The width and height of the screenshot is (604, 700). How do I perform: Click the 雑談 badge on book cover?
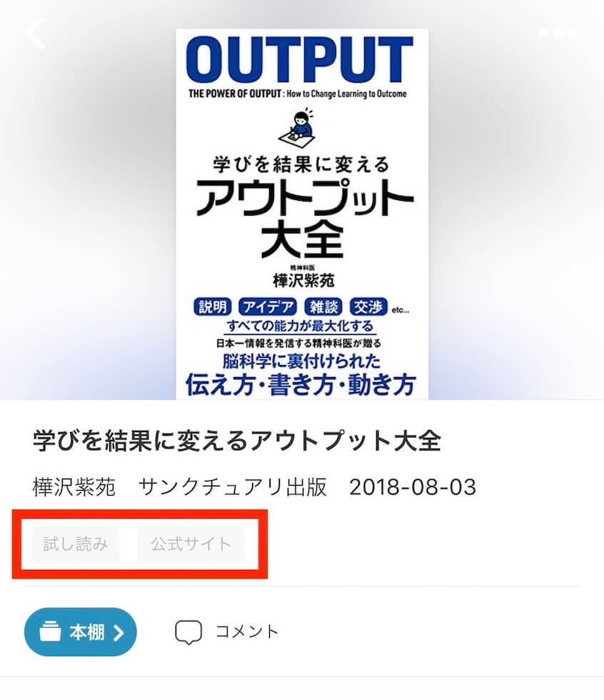[x=323, y=306]
